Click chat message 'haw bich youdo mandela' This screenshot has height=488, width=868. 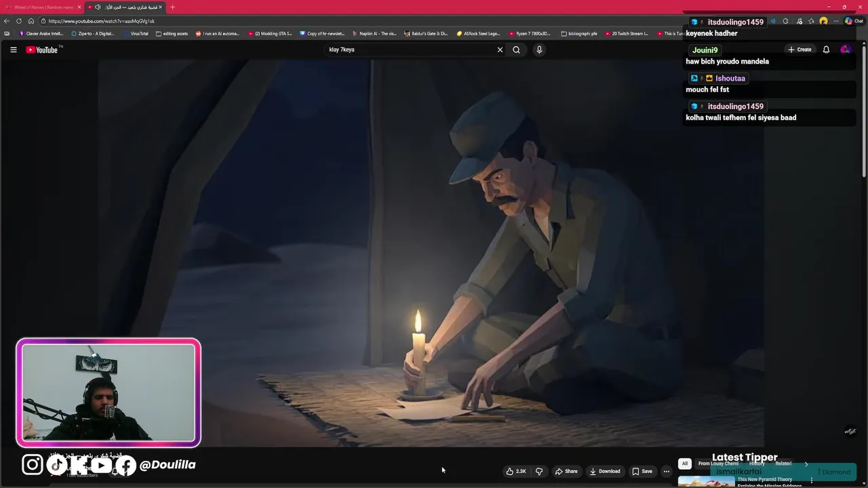pos(727,61)
